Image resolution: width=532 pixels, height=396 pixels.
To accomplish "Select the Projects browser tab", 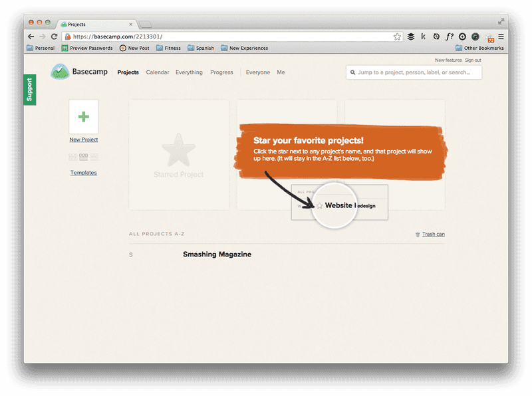I will click(96, 25).
